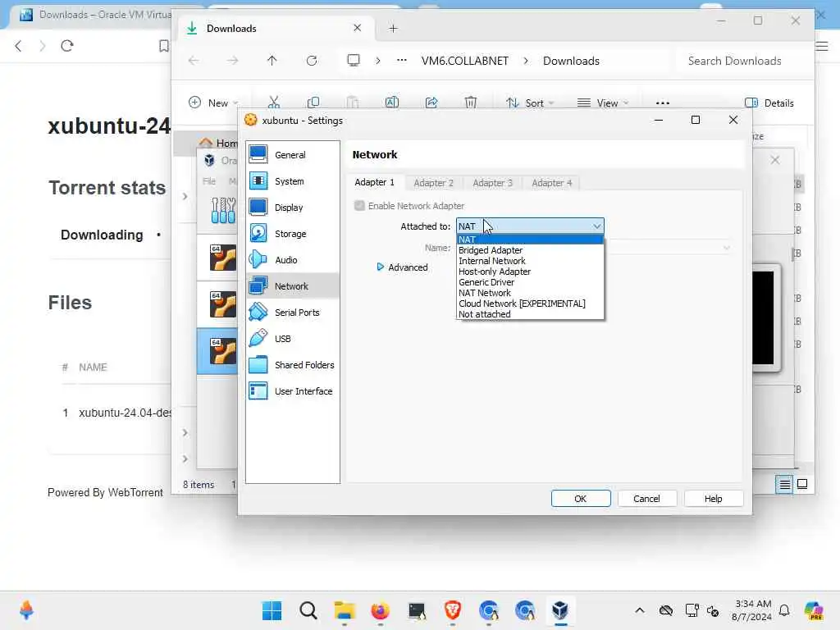
Task: Click Share icon in Explorer toolbar
Action: click(431, 102)
